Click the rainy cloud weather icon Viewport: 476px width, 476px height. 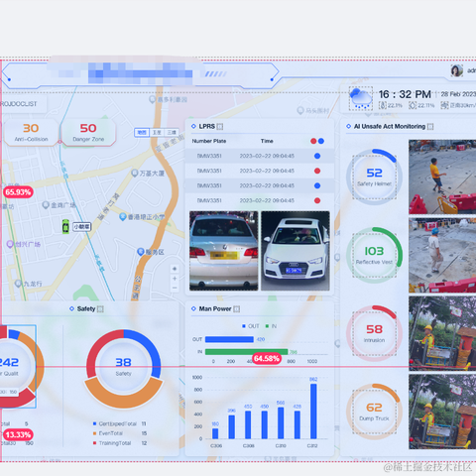tap(361, 98)
